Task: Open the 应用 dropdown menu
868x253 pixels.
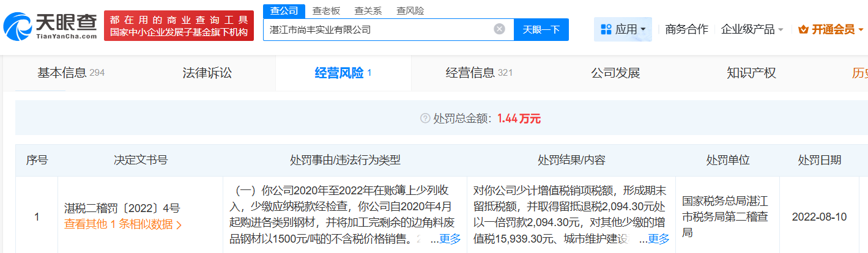Action: coord(623,29)
